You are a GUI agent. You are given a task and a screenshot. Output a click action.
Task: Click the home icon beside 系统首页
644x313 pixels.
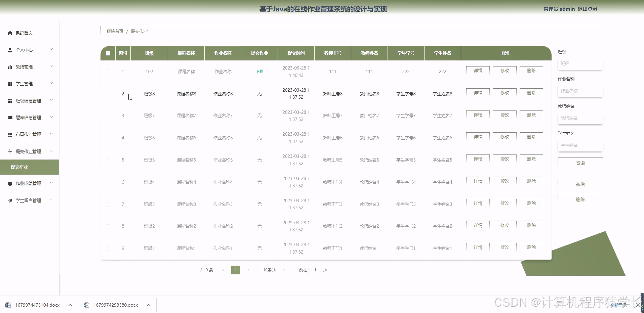(10, 33)
